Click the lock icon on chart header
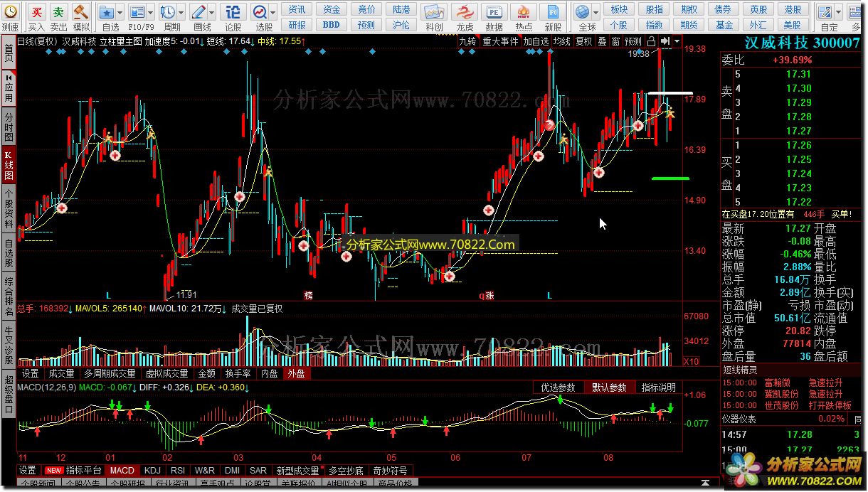This screenshot has width=868, height=492. pyautogui.click(x=652, y=41)
